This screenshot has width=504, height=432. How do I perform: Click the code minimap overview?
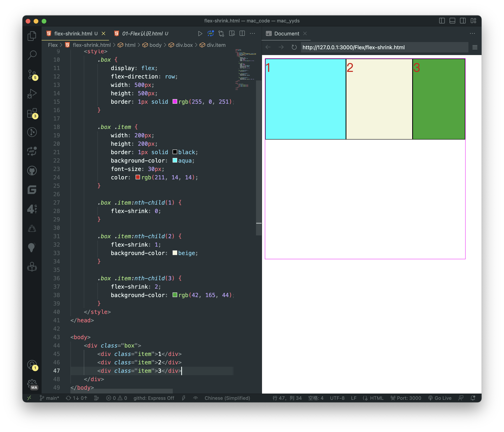(x=245, y=69)
